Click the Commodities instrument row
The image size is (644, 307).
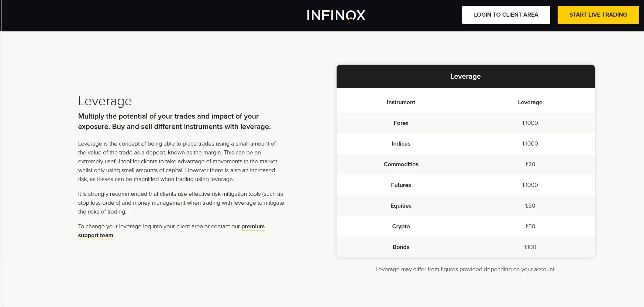(x=466, y=164)
